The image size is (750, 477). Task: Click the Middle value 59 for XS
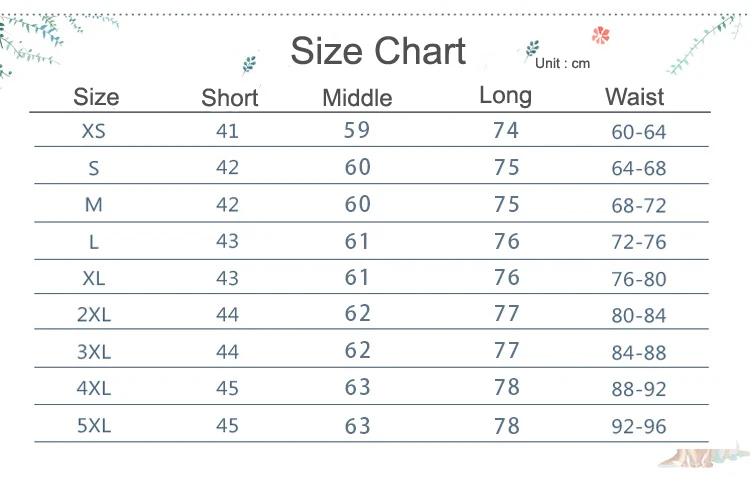coord(357,130)
